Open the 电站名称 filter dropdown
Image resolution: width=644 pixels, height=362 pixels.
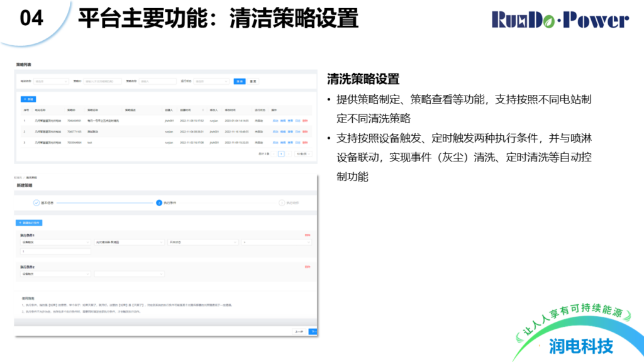click(51, 81)
